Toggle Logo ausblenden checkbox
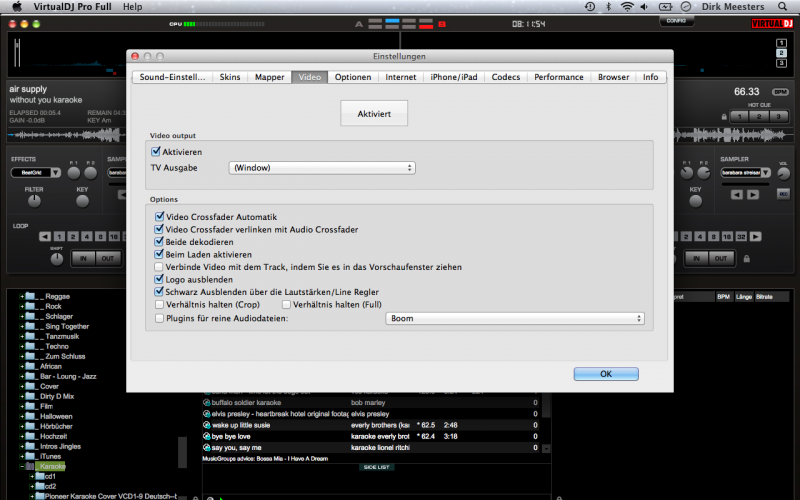The width and height of the screenshot is (800, 500). [159, 279]
